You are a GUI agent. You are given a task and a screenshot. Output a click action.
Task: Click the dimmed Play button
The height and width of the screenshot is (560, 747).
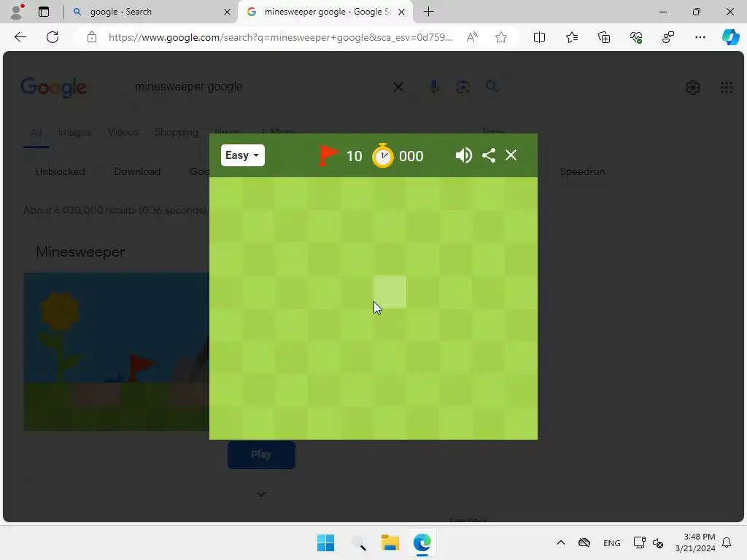261,455
